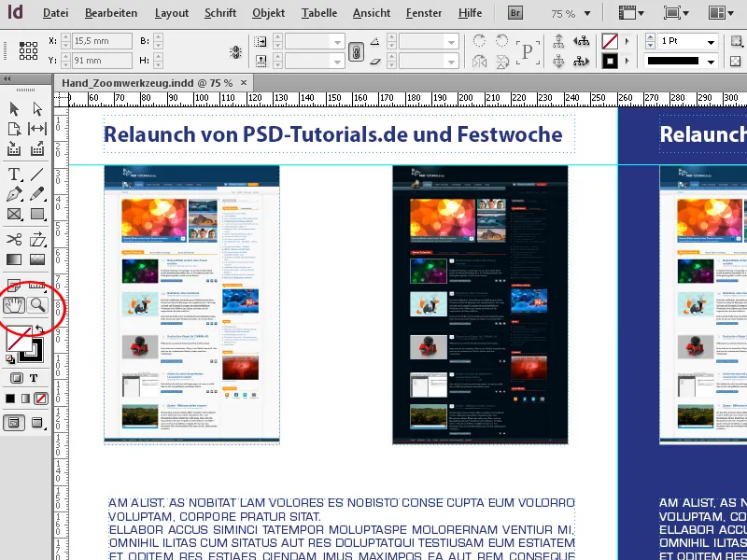Collapse the toolbox with the double arrows
The image size is (747, 560).
pos(7,79)
